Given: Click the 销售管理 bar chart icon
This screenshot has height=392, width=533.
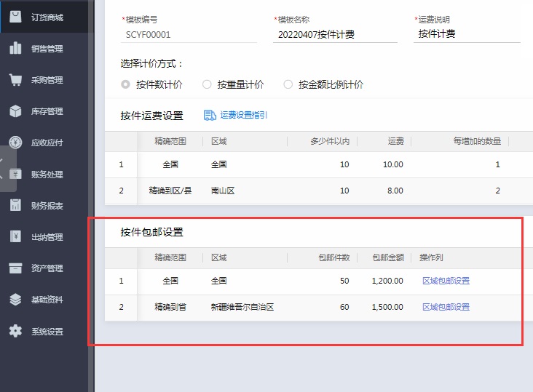Looking at the screenshot, I should (x=15, y=49).
